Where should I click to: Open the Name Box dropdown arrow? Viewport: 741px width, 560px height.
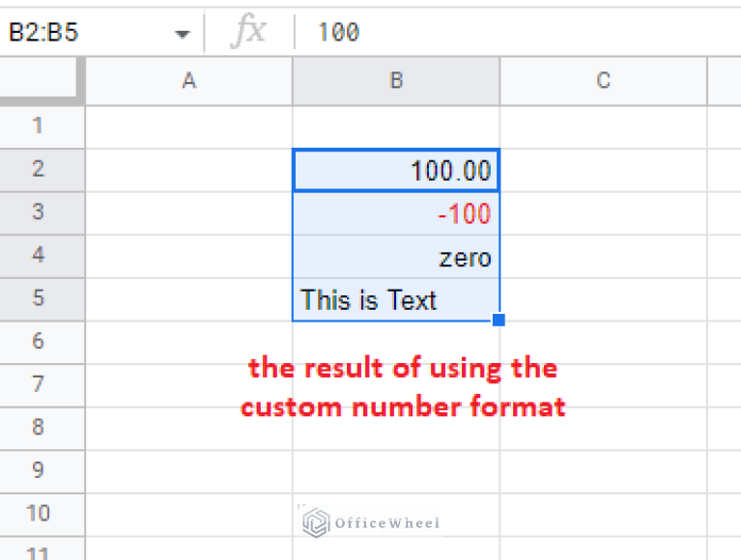point(182,34)
